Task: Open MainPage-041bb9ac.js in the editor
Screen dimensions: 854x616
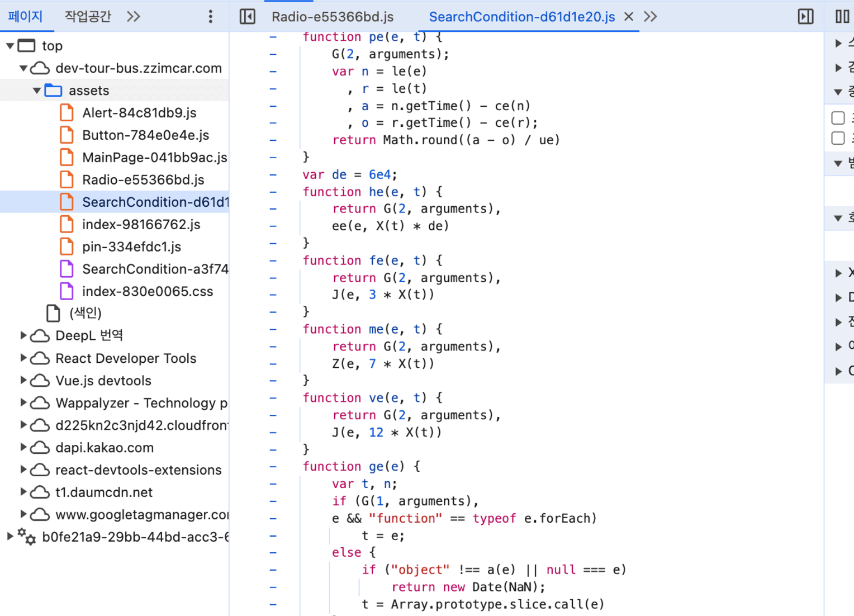Action: [x=154, y=158]
